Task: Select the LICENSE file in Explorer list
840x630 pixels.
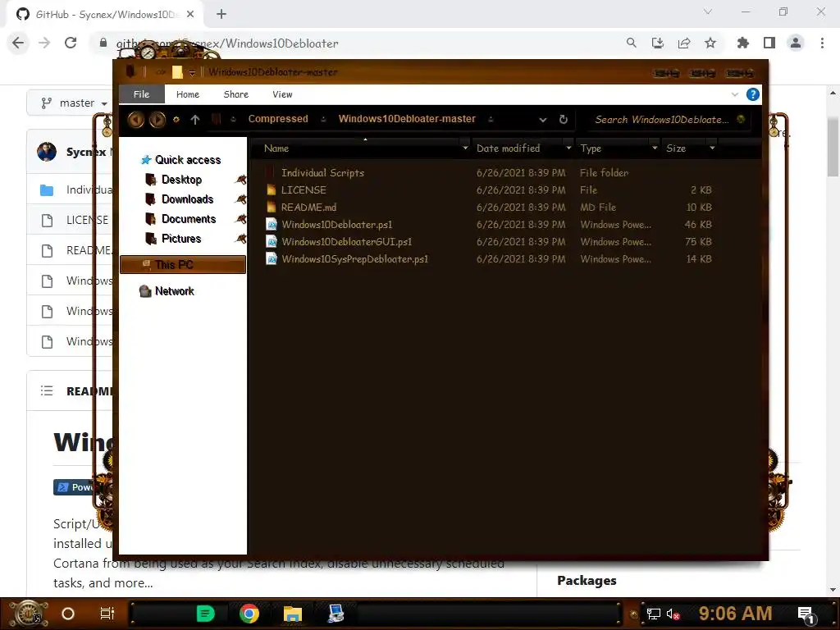Action: (304, 190)
